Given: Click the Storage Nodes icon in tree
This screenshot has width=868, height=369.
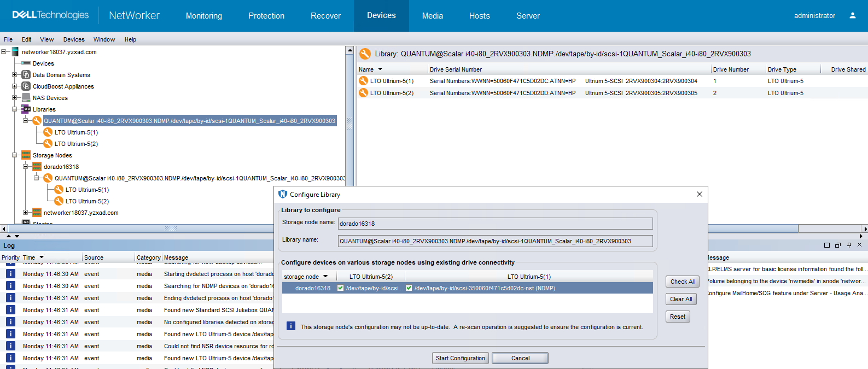Looking at the screenshot, I should point(26,155).
